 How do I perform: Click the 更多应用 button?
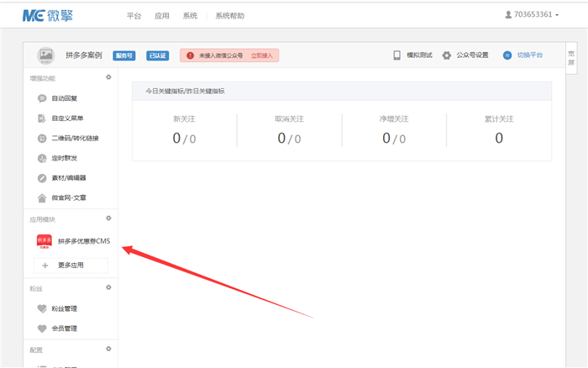coord(71,265)
